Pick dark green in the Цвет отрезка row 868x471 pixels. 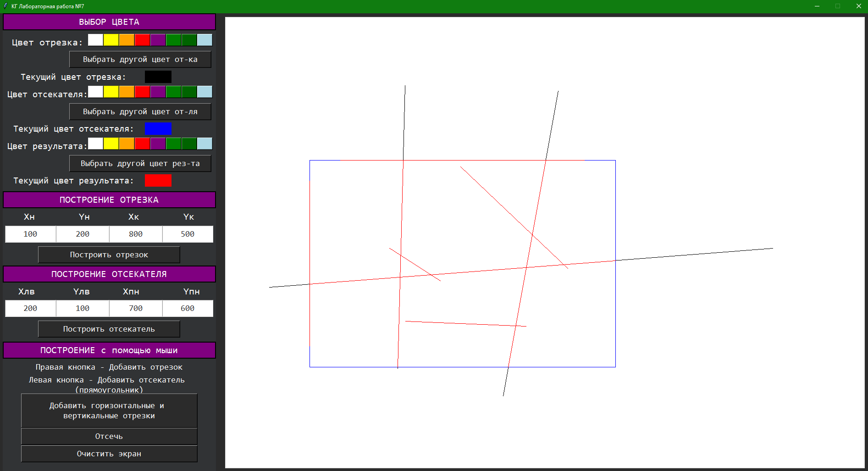click(x=189, y=40)
